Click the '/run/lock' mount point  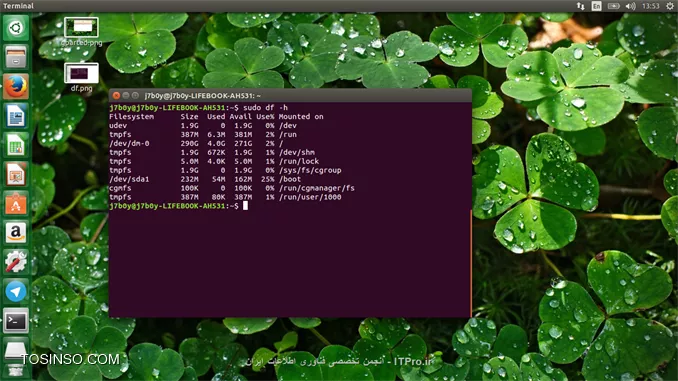click(299, 161)
